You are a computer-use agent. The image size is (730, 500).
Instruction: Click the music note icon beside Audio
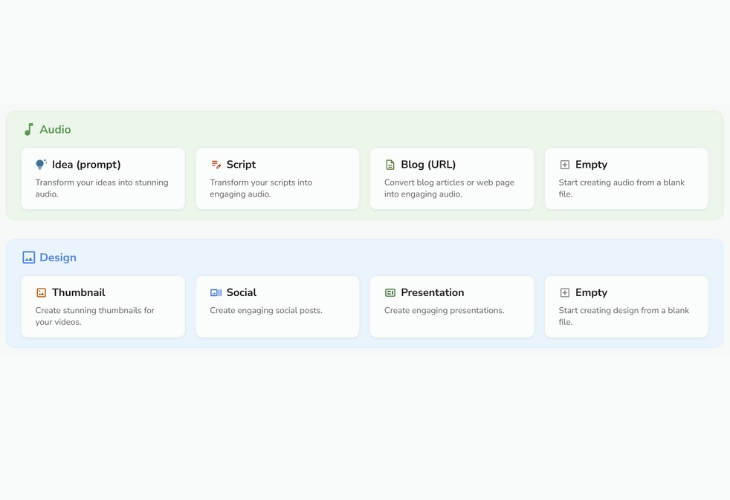29,129
